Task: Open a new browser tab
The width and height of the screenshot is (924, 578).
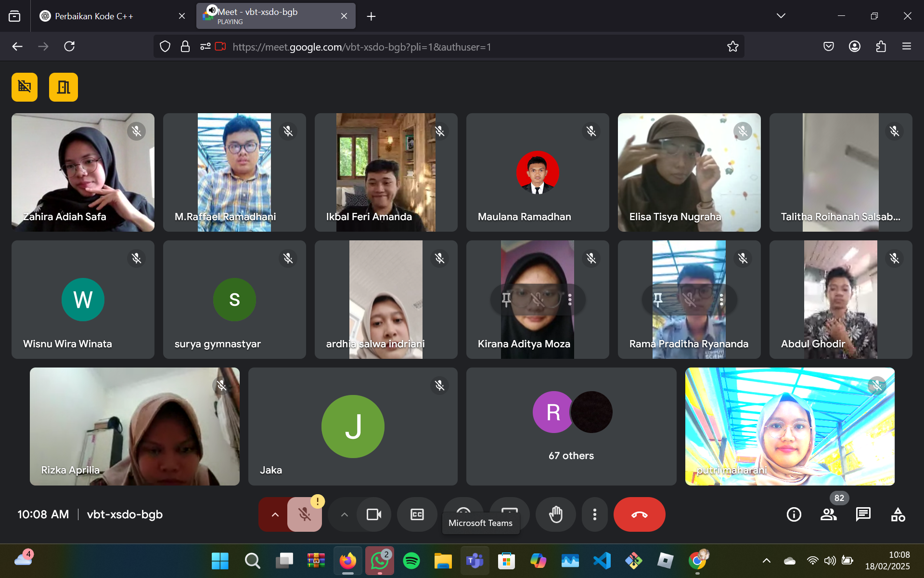Action: 371,16
